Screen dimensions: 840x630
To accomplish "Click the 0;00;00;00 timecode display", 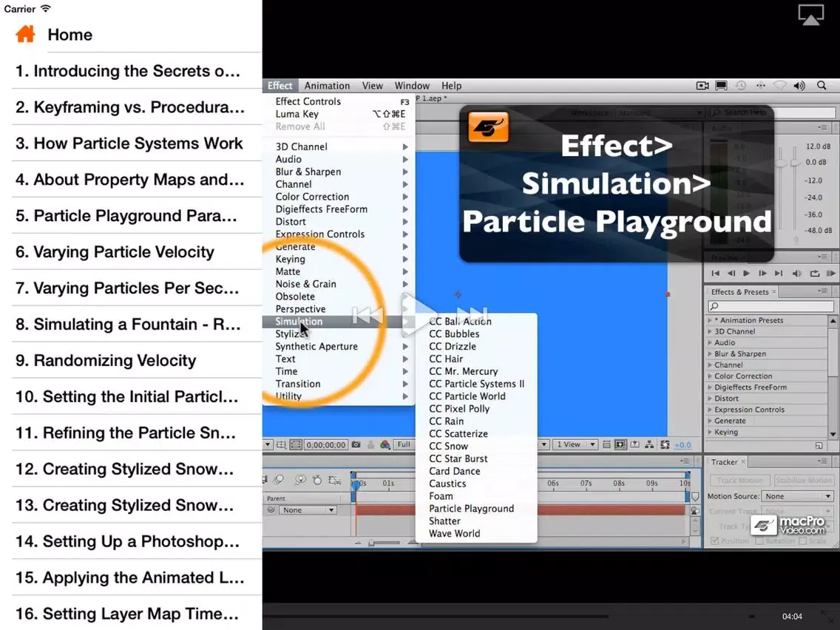I will (325, 444).
